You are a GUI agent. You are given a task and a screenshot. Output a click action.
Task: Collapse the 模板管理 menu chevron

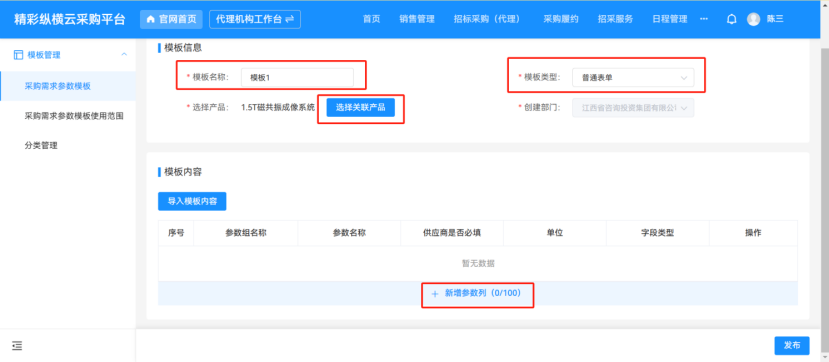pos(124,54)
